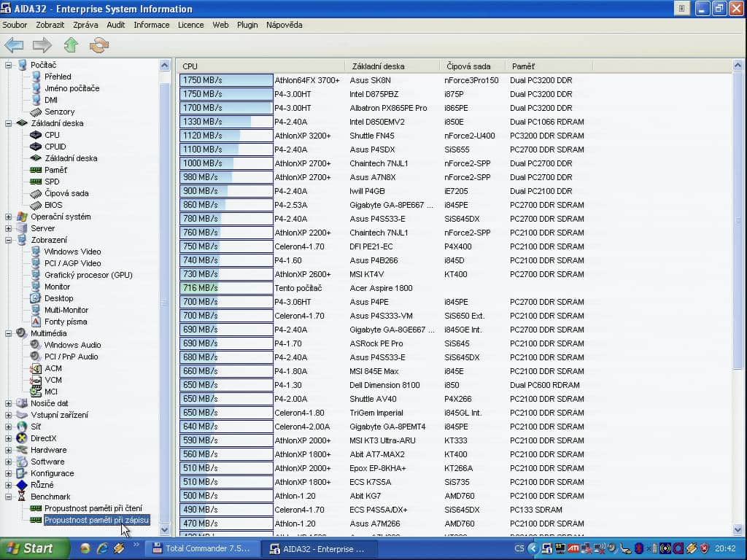Select Propustnost paměti při čtení
The height and width of the screenshot is (560, 747).
(93, 508)
